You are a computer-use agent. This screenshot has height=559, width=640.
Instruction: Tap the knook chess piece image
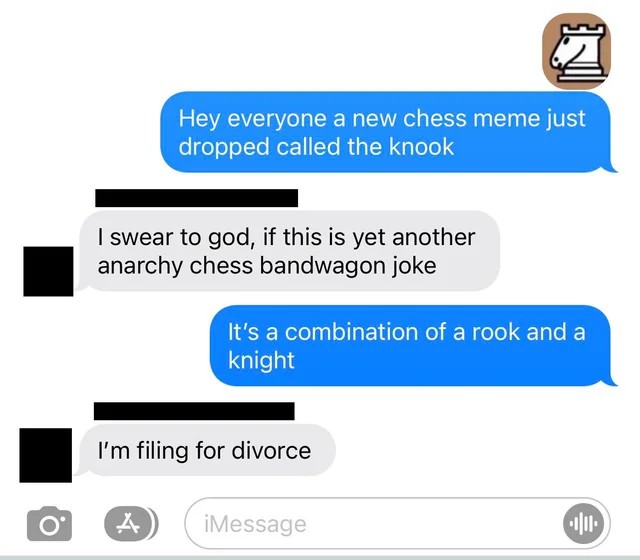pos(576,51)
